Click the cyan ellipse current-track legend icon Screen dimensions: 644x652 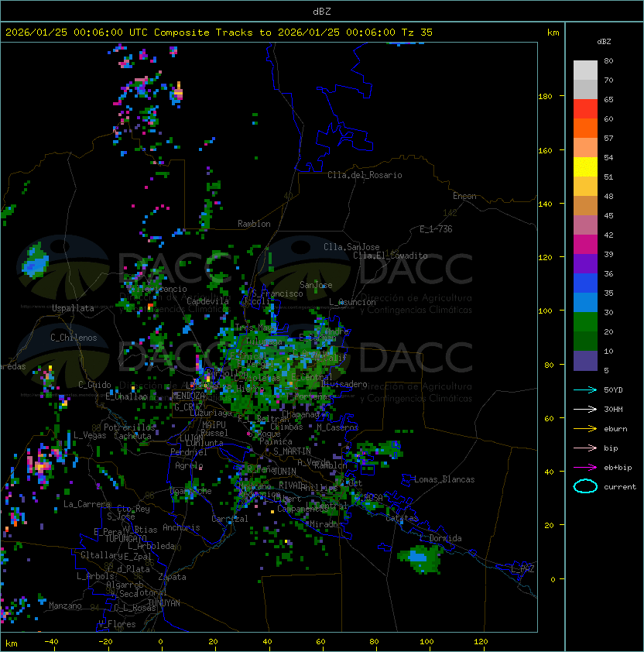click(585, 486)
